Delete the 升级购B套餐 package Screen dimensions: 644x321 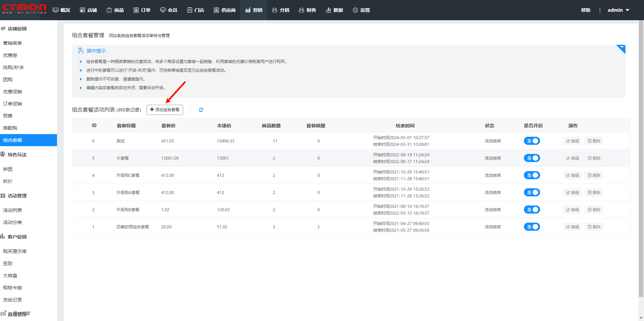click(x=594, y=210)
